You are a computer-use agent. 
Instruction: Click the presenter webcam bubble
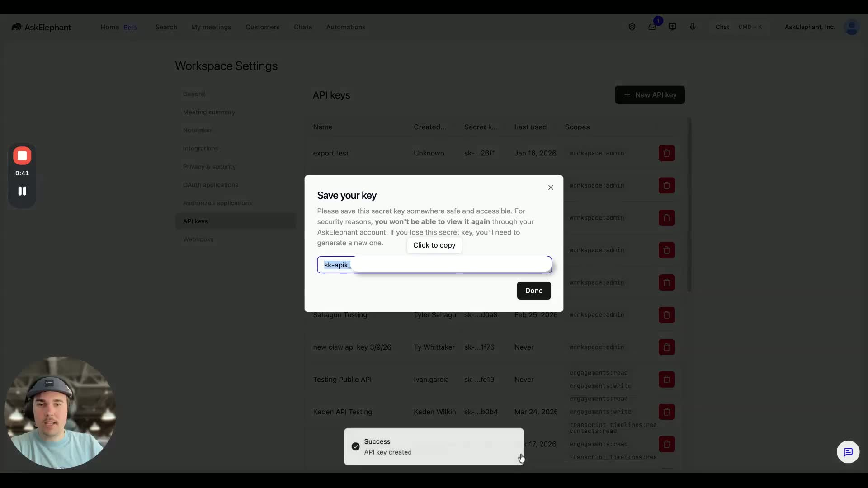(x=60, y=412)
